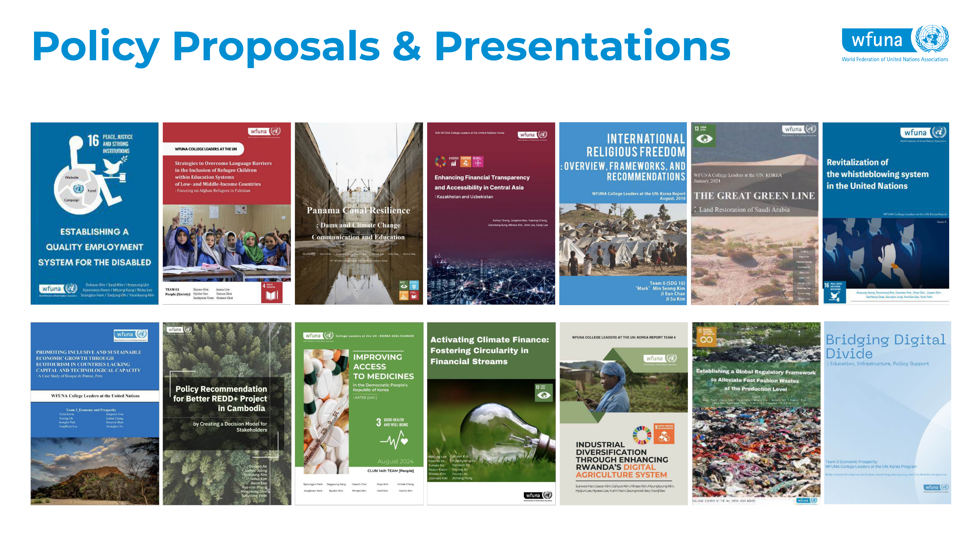The height and width of the screenshot is (551, 980).
Task: Select the Bridging Digital Divide cover
Action: [x=887, y=413]
